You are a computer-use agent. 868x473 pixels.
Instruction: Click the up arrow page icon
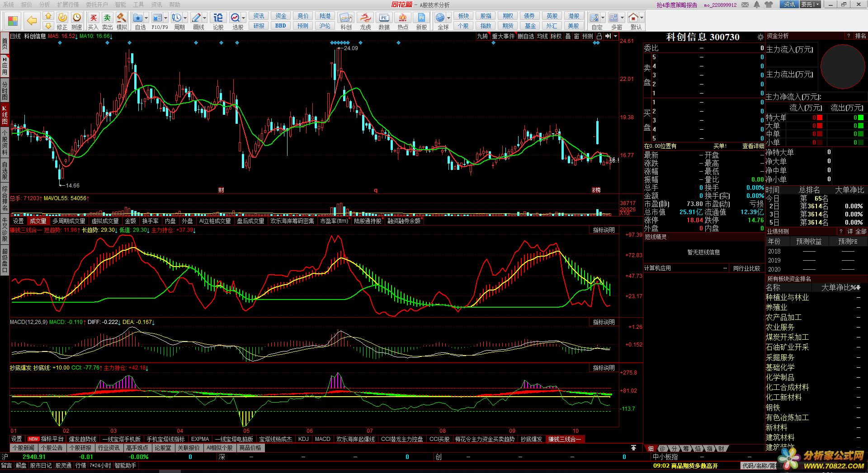48,16
